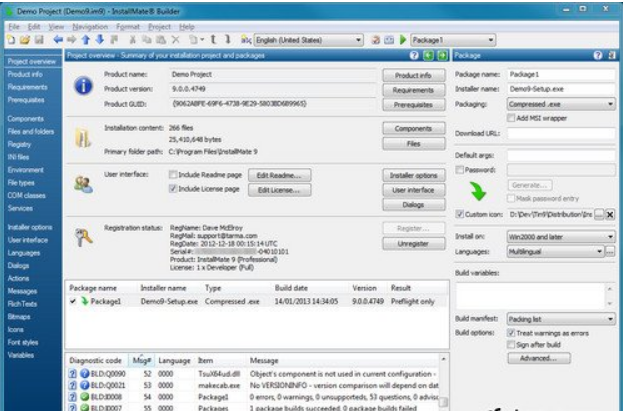Click the Download URL input field
623x411 pixels.
561,133
